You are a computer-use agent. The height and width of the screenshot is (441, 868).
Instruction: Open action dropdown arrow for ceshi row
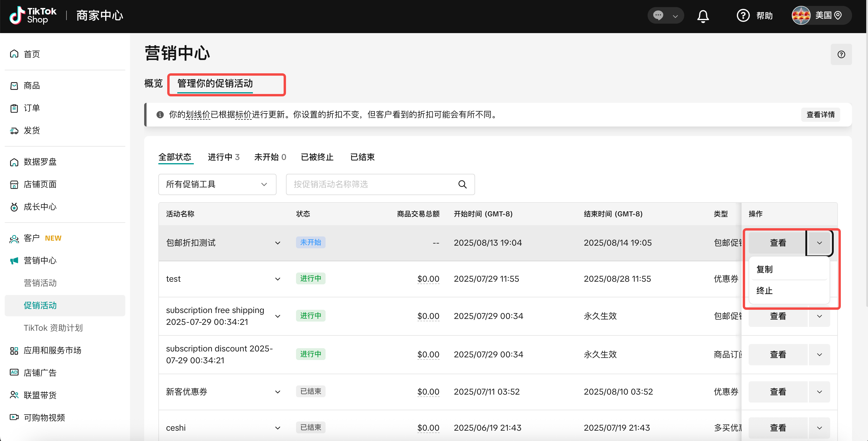[x=819, y=427]
